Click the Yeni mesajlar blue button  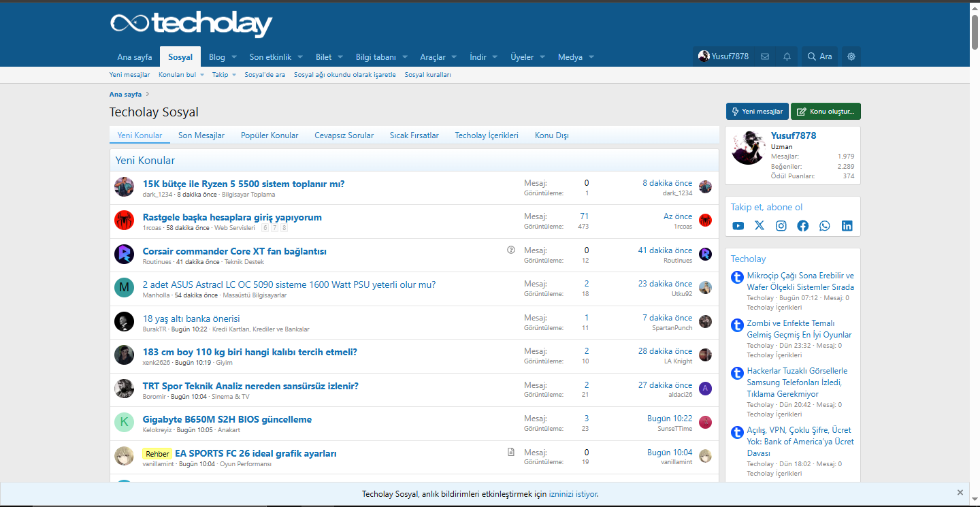[x=757, y=111]
